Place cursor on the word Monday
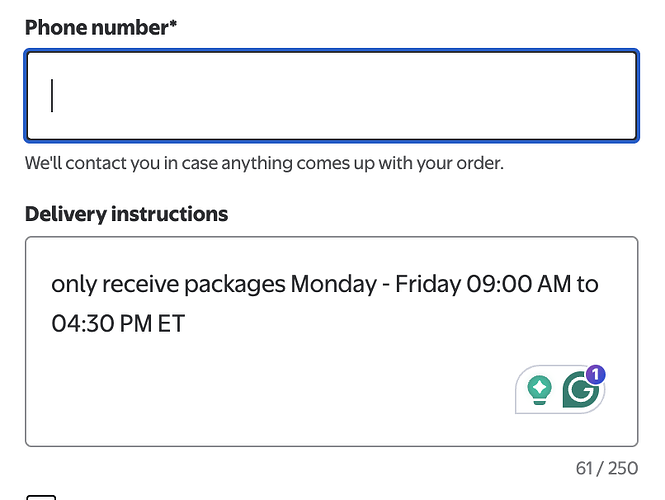This screenshot has width=665, height=500. [333, 284]
